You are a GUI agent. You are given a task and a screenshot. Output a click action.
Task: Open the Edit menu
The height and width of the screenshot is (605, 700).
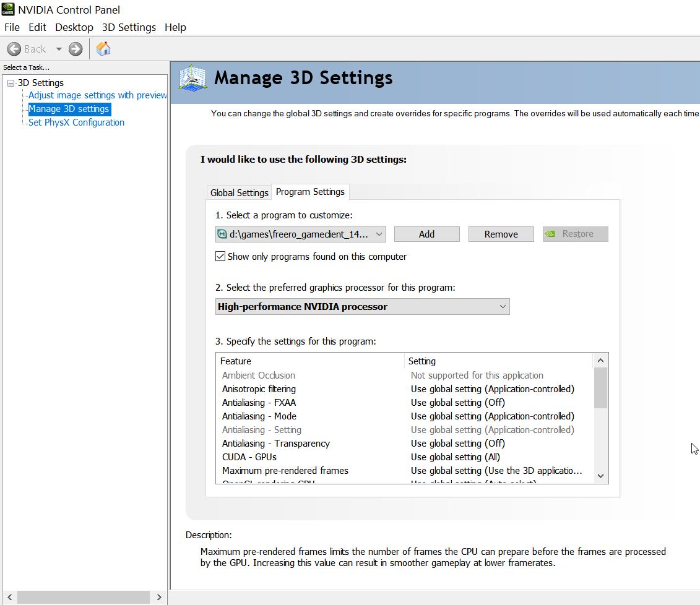38,27
